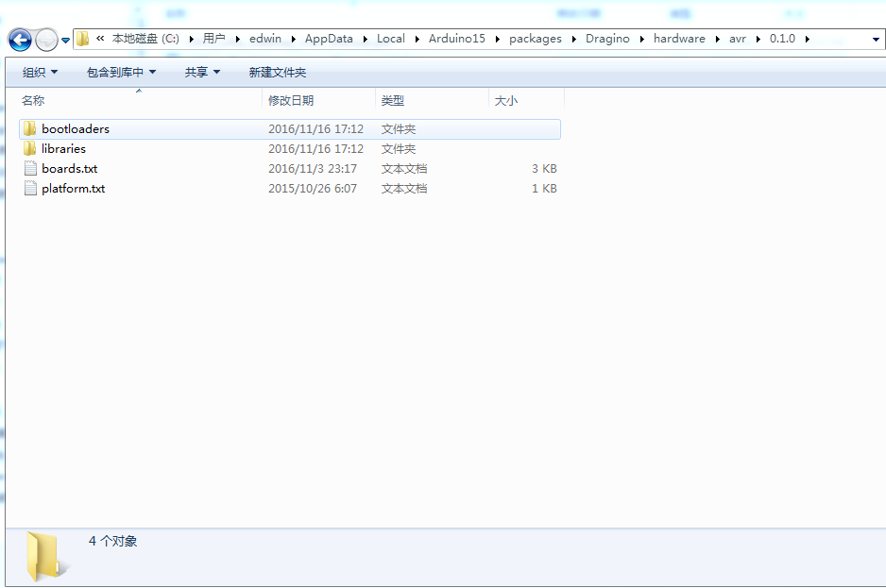Viewport: 886px width, 588px height.
Task: Click boards.txt date 2016/11/3 23:17
Action: [313, 168]
